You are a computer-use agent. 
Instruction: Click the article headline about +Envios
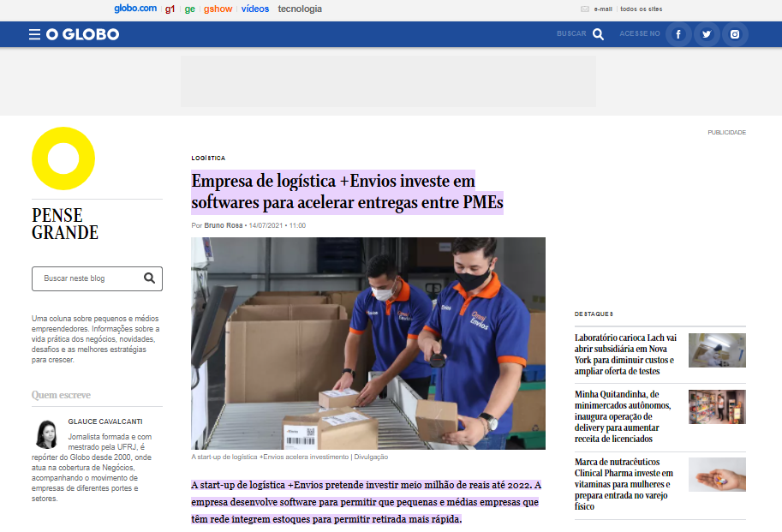click(x=347, y=192)
